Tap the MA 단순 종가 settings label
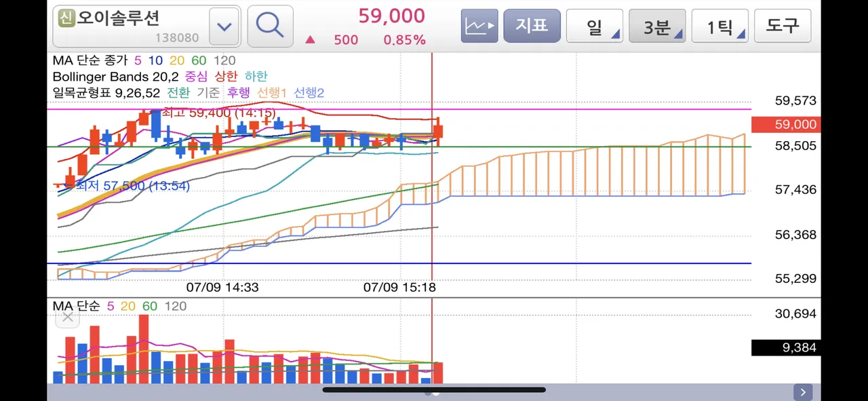868x401 pixels. point(91,60)
